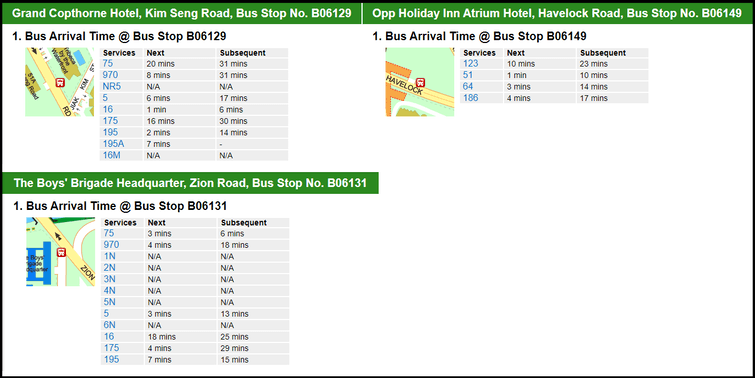Open the Havelock Road map thumbnail
This screenshot has height=378, width=755.
tap(420, 82)
